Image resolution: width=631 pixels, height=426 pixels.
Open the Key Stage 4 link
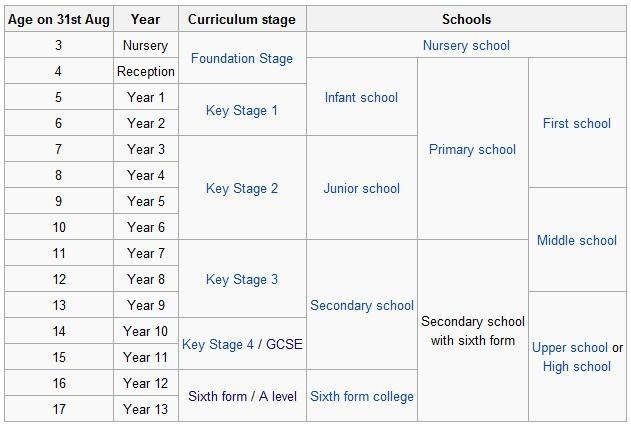pos(217,344)
